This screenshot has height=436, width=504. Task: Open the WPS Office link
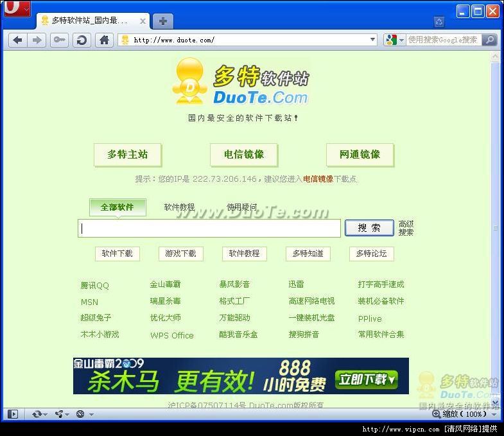172,335
